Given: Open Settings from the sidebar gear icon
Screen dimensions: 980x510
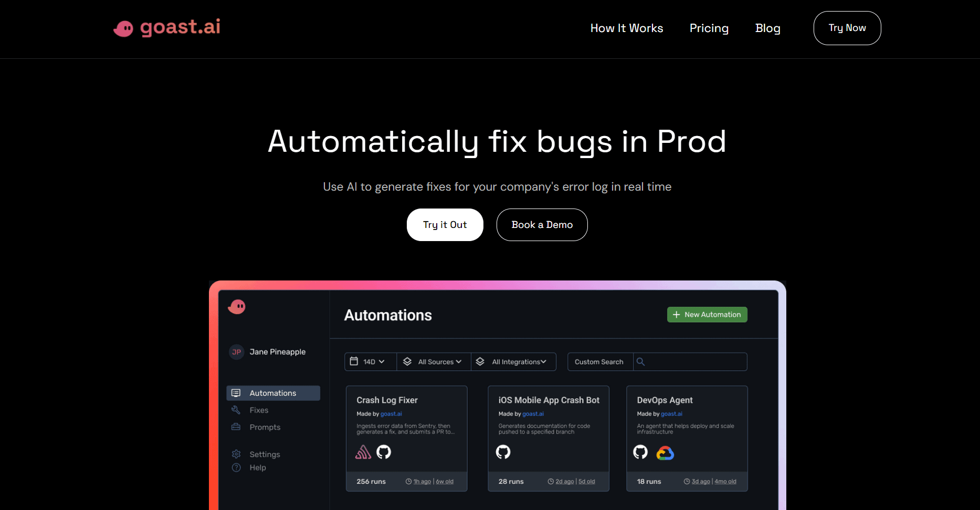Looking at the screenshot, I should tap(236, 454).
